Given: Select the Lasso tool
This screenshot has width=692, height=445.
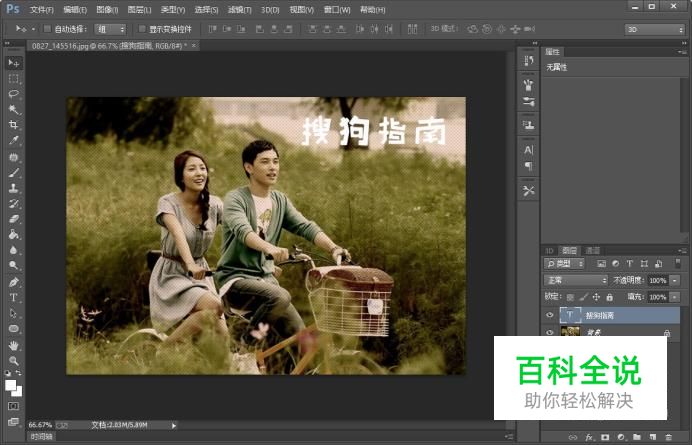Looking at the screenshot, I should pos(13,94).
